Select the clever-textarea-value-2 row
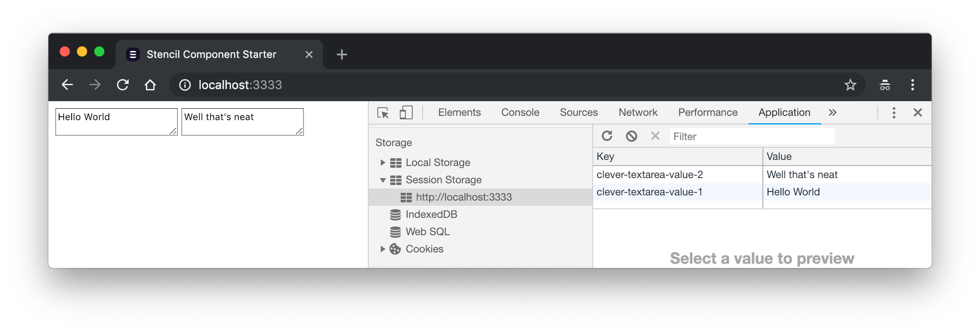 (x=762, y=175)
